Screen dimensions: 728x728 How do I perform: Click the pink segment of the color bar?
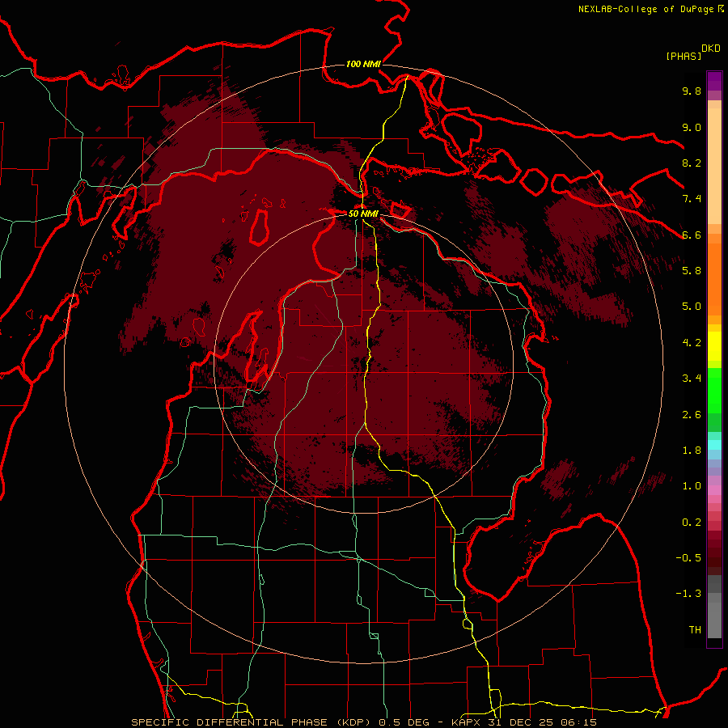[x=714, y=490]
